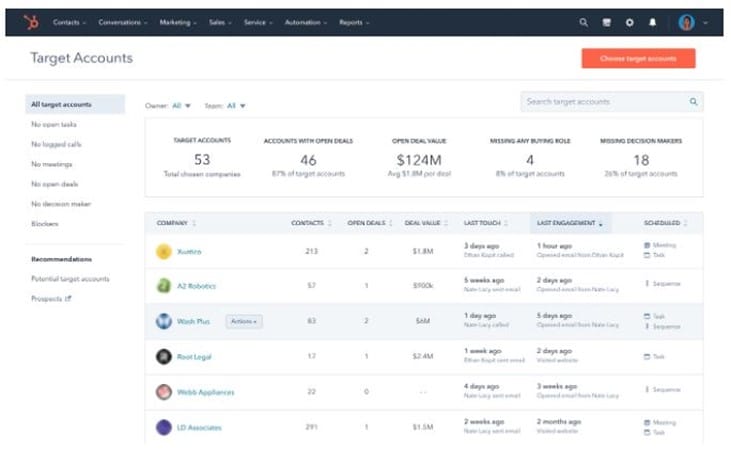Click in the Search target accounts field

pos(612,102)
